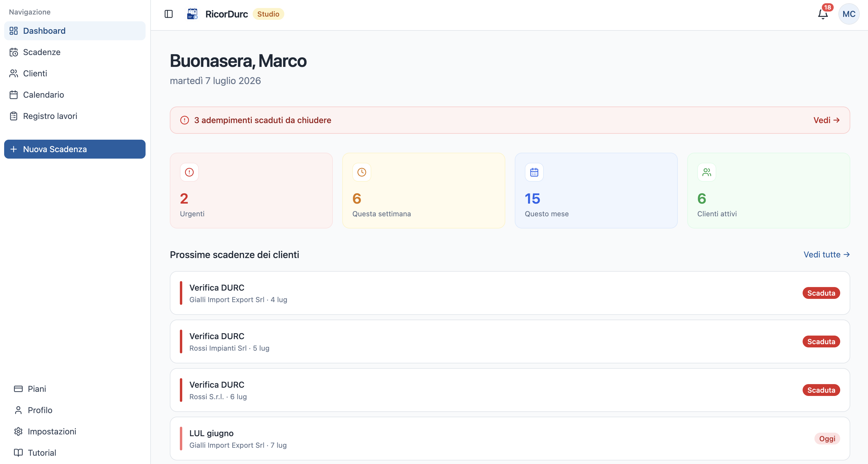Open the Piani page
The image size is (868, 464).
pos(75,389)
